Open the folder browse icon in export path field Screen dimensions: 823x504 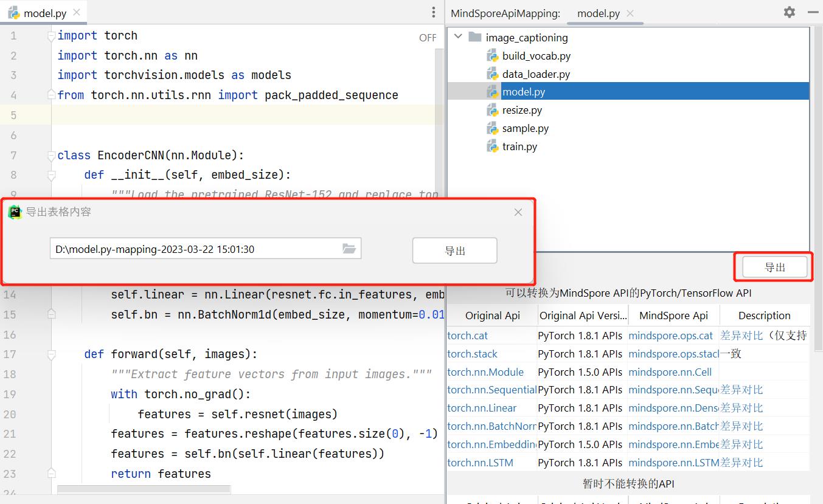tap(349, 248)
